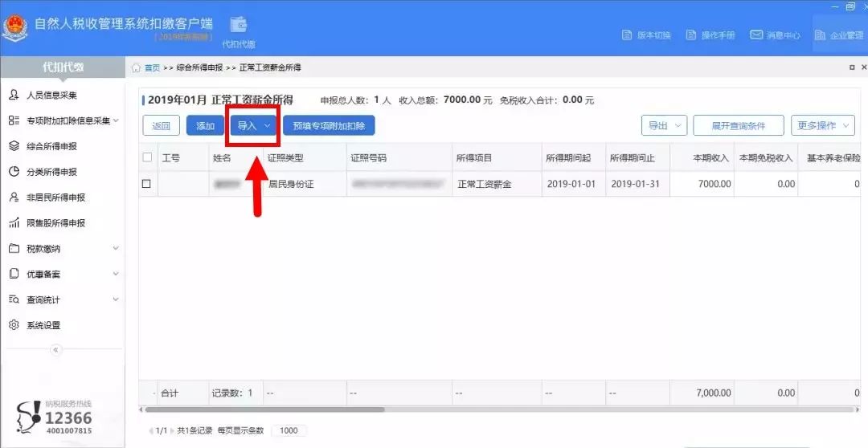Click 综合所得申报 in the breadcrumb
Screen dimensions: 868x448
[x=199, y=67]
